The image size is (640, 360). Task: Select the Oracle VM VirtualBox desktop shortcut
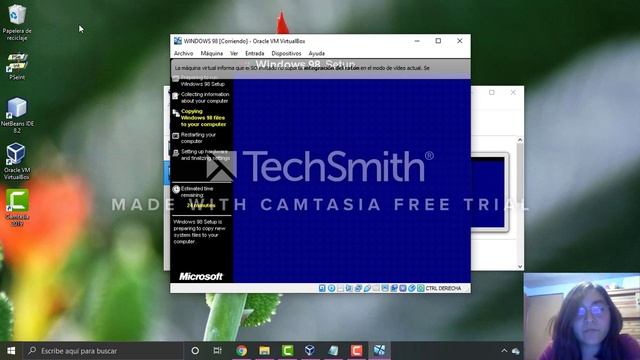tap(17, 162)
